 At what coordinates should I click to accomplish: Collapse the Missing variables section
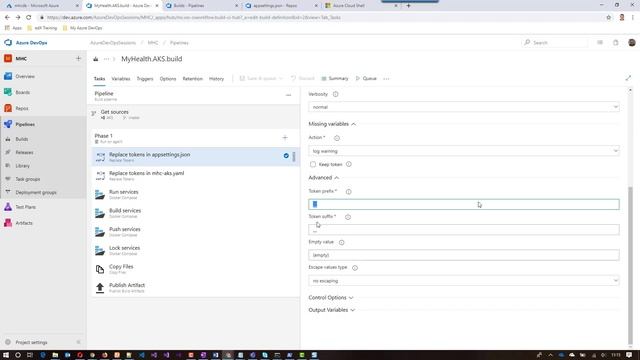pos(332,124)
